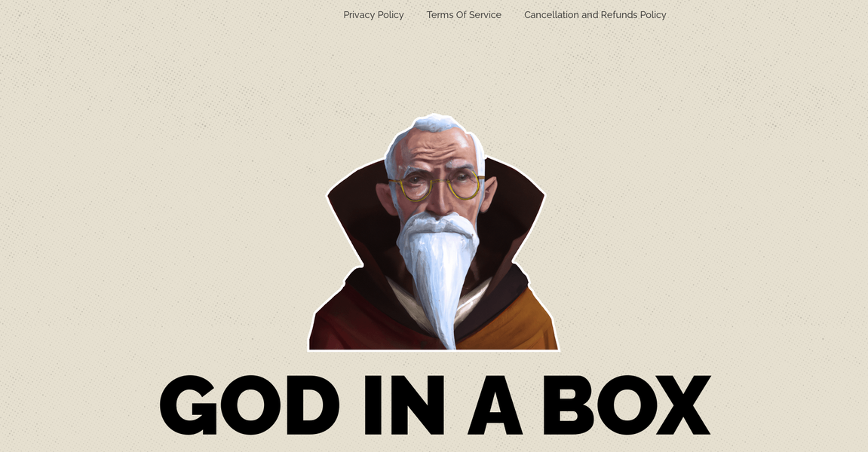Image resolution: width=868 pixels, height=452 pixels.
Task: Open the Cancellation and Refunds Policy
Action: [595, 14]
